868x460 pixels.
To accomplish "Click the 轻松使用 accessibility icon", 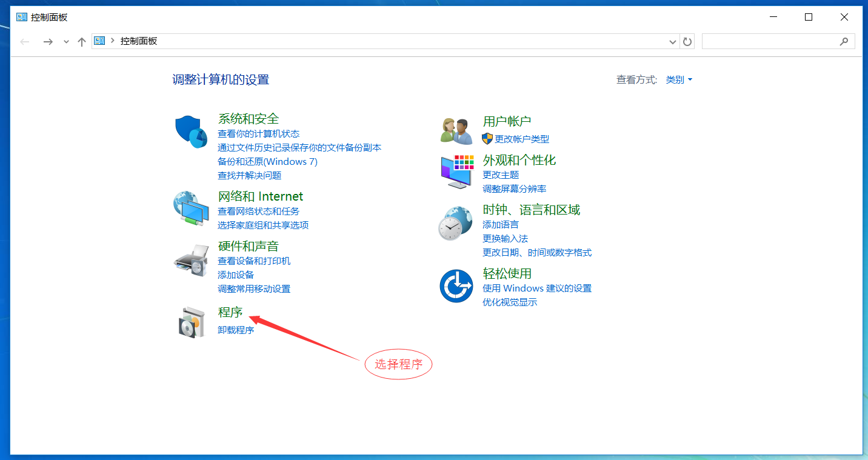I will click(456, 285).
